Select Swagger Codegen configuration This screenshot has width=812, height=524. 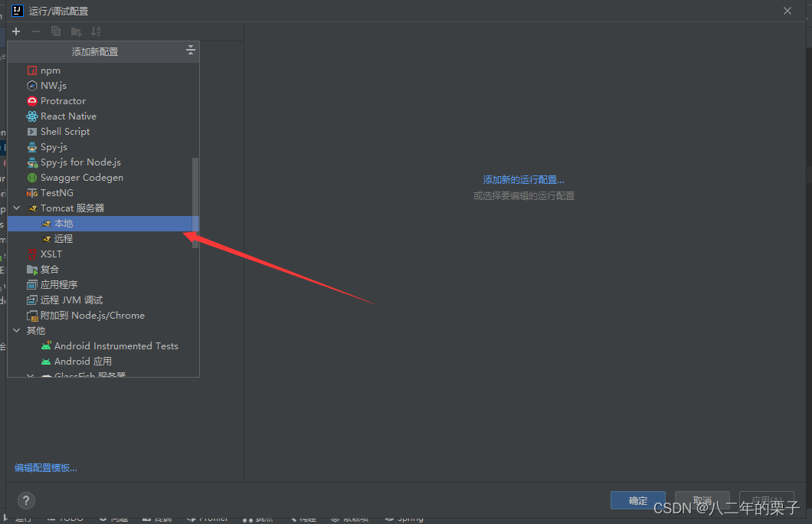(x=103, y=178)
